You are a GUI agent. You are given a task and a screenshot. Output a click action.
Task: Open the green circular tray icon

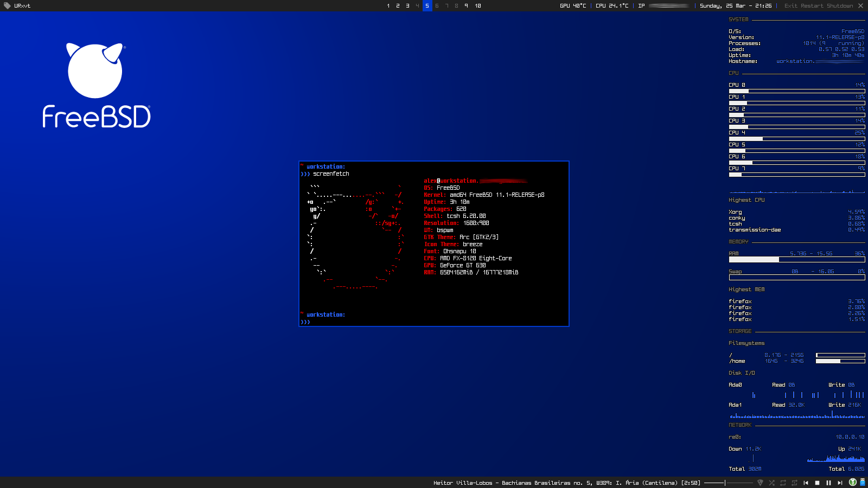pyautogui.click(x=853, y=482)
